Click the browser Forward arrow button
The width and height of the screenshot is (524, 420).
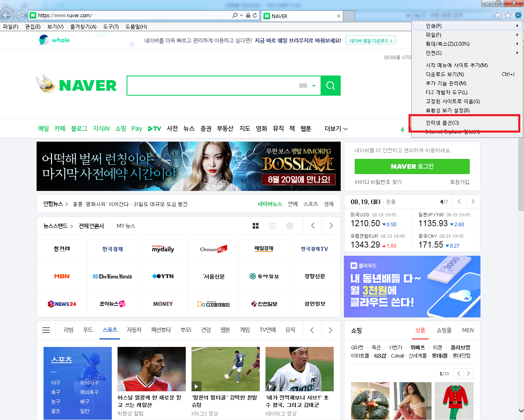click(21, 16)
